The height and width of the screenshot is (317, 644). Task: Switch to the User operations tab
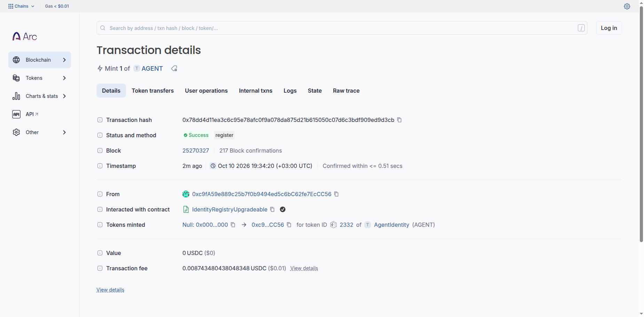(x=206, y=91)
